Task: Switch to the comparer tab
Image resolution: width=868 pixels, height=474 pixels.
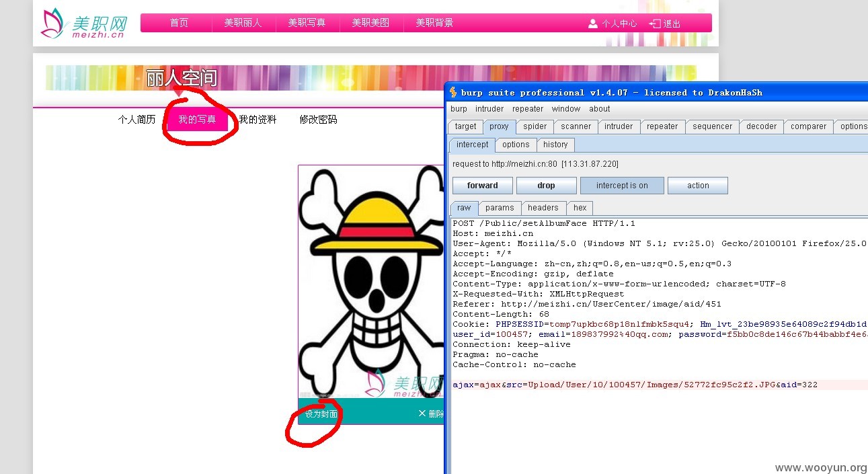Action: (809, 126)
